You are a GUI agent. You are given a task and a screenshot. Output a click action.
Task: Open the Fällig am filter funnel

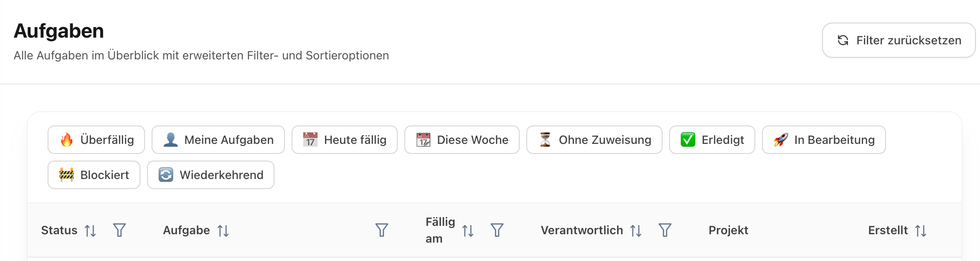[x=497, y=230]
